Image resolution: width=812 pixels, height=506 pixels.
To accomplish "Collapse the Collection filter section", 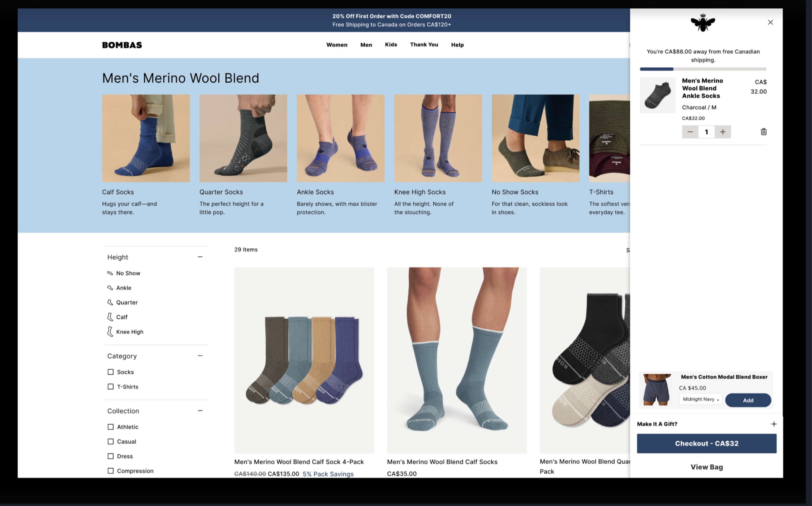I will 200,411.
